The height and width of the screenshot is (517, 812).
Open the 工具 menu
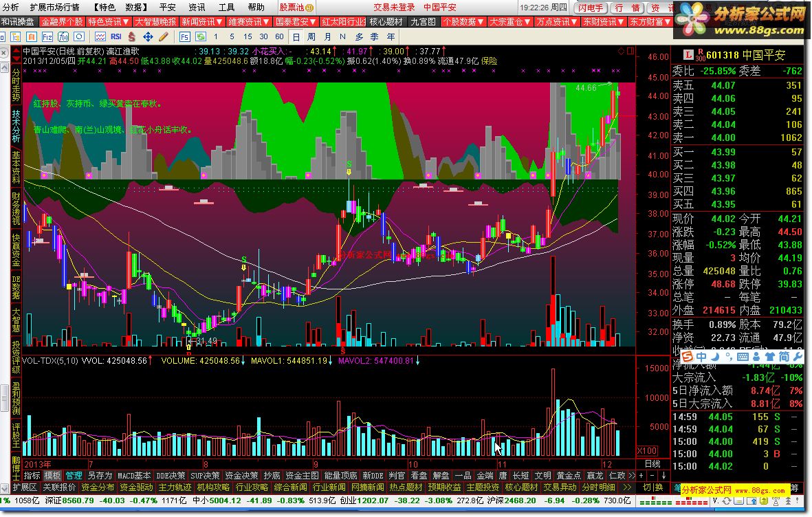tap(226, 8)
